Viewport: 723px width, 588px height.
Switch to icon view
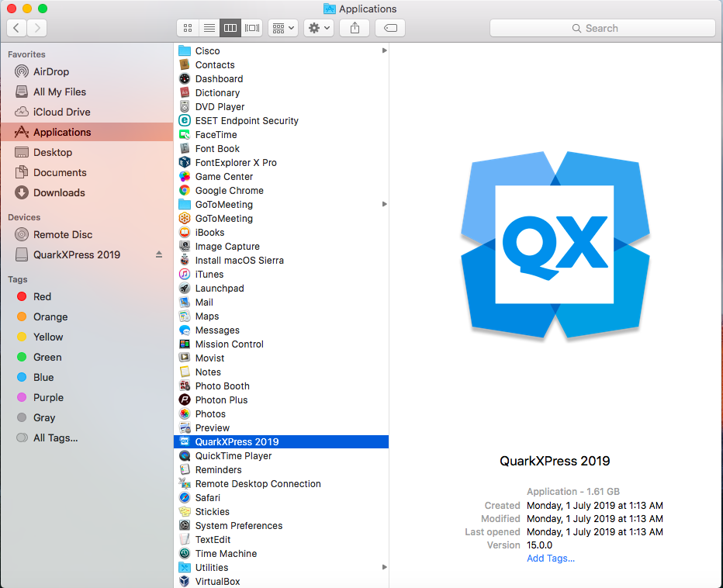188,28
